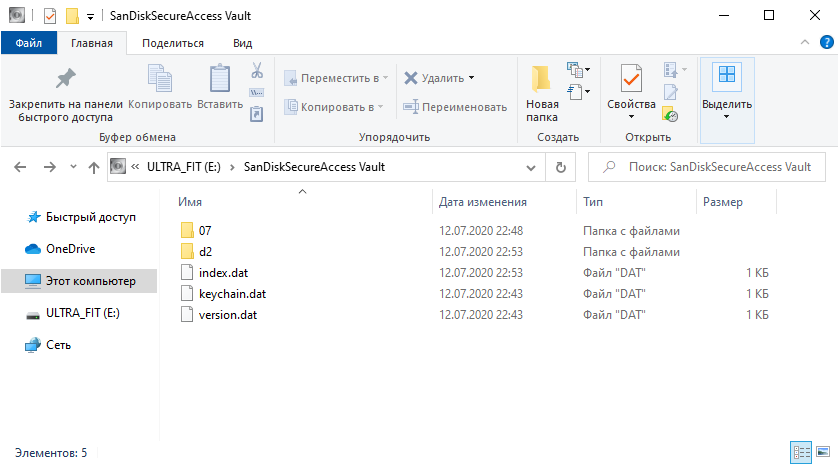Screen dimensions: 839x465
Task: Click the Удалить delete button
Action: 434,78
